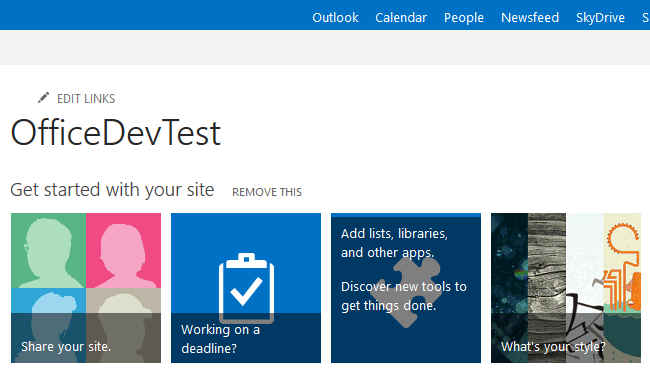Screen dimensions: 650x371
Task: Click the EDIT LINKS pencil icon
Action: (x=44, y=98)
